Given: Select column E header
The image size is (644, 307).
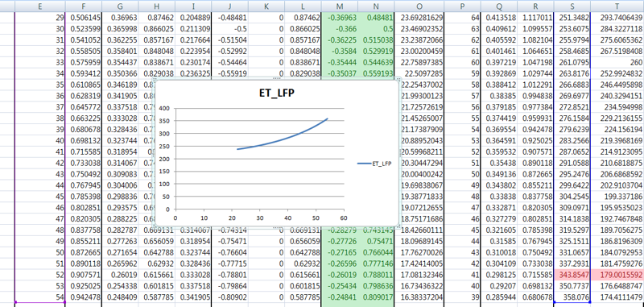Looking at the screenshot, I should point(39,6).
